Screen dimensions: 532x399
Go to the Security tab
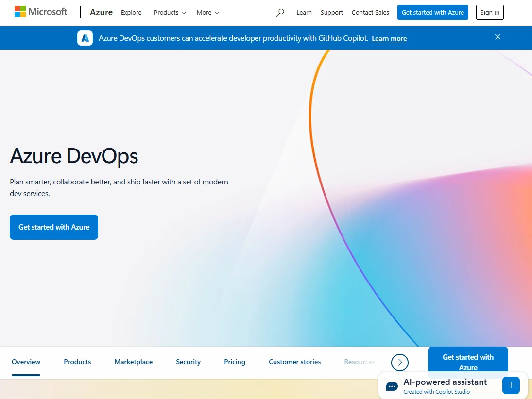pos(189,362)
